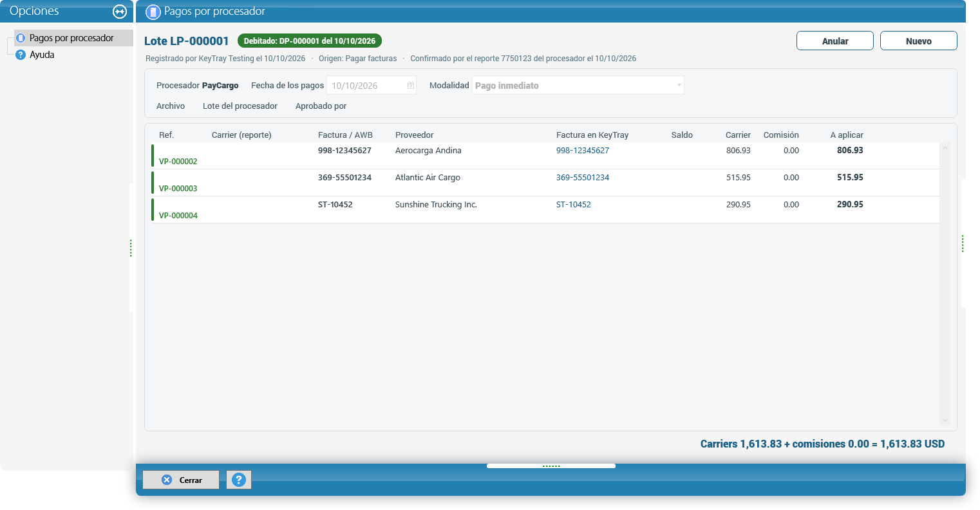
Task: Select Pagos por procesador in the options tree
Action: (x=71, y=38)
